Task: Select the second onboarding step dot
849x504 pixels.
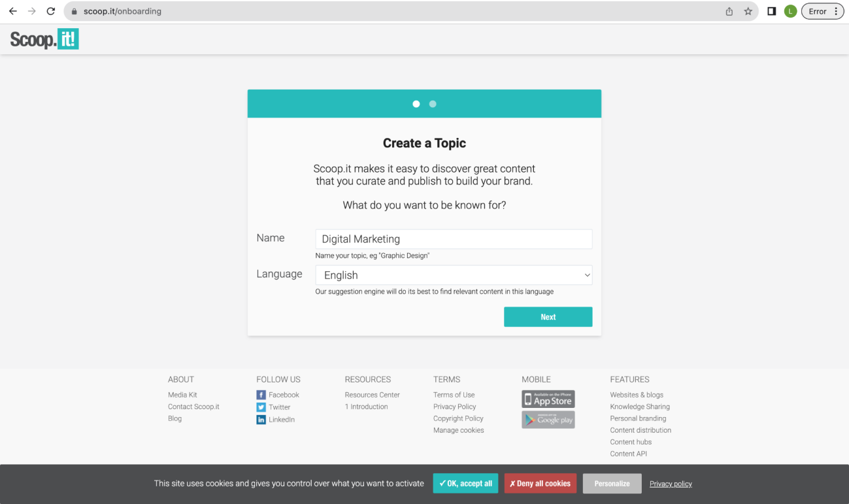Action: pyautogui.click(x=433, y=104)
